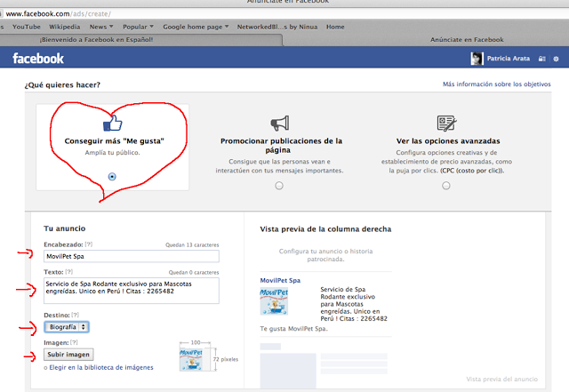Click the Subir imagen button
The width and height of the screenshot is (569, 392).
point(68,355)
